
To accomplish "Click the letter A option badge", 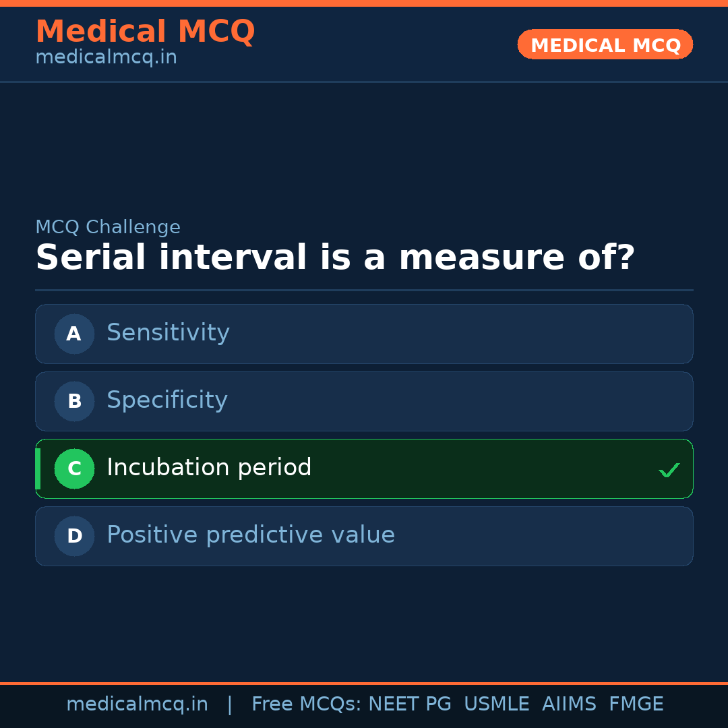I will (x=74, y=334).
